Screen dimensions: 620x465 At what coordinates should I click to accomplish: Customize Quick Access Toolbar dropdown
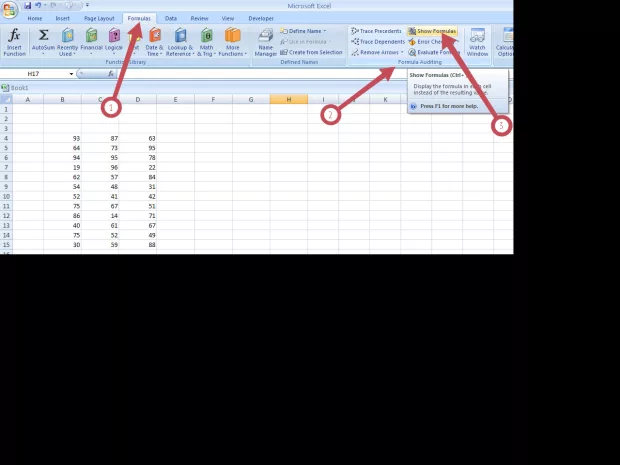tap(87, 6)
